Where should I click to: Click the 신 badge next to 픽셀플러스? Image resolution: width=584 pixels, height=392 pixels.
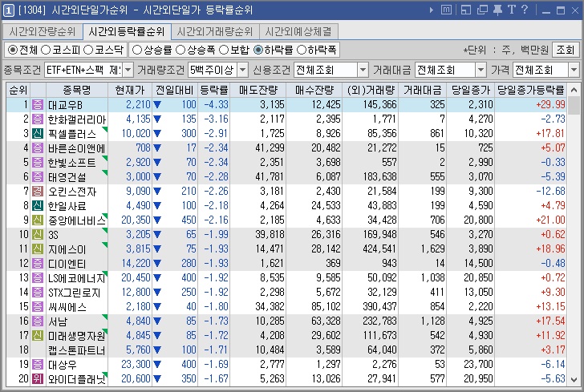[x=38, y=133]
